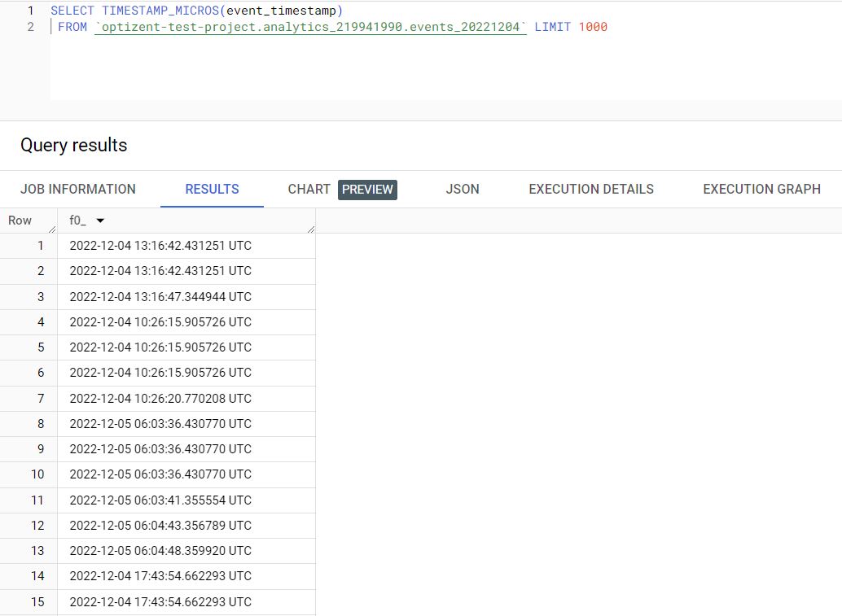The image size is (842, 616).
Task: Open the JOB INFORMATION tab
Action: click(x=77, y=189)
